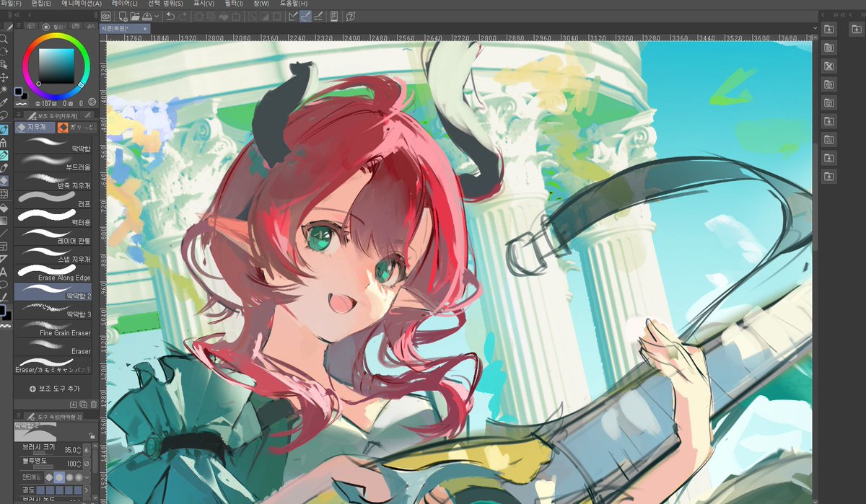Open Clip Studio support help icon
Viewport: 866px width, 504px height.
point(351,16)
